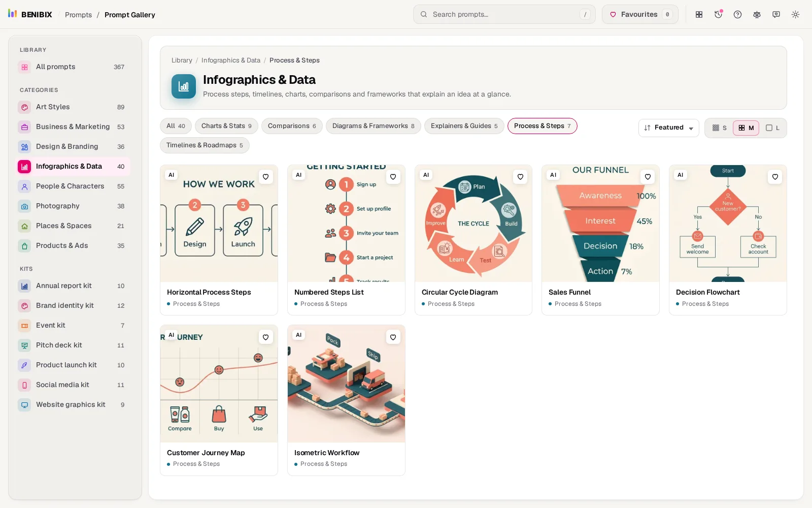Open the grid apps icon in header

pos(699,15)
